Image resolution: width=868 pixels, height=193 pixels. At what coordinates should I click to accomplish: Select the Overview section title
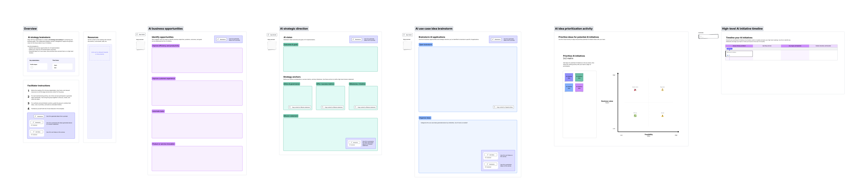30,29
